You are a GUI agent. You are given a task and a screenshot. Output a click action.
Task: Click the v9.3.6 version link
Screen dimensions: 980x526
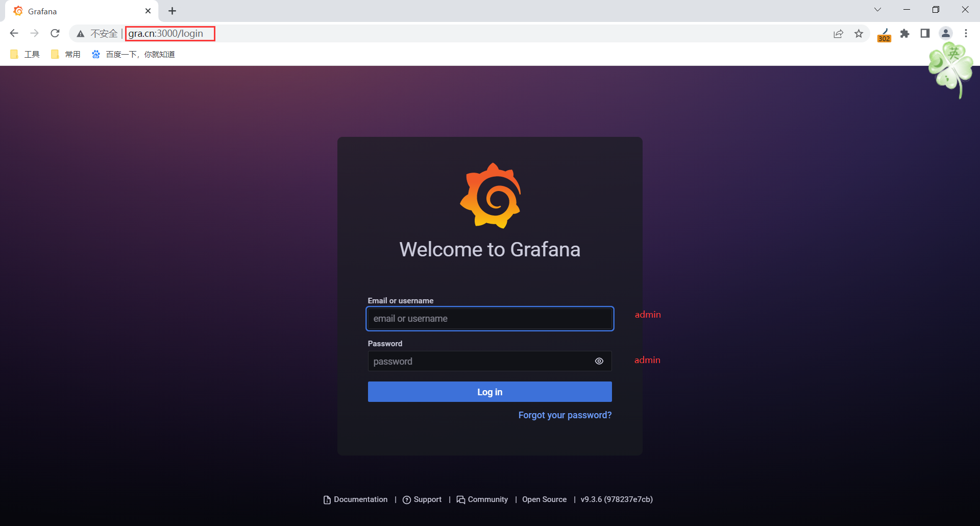(617, 499)
